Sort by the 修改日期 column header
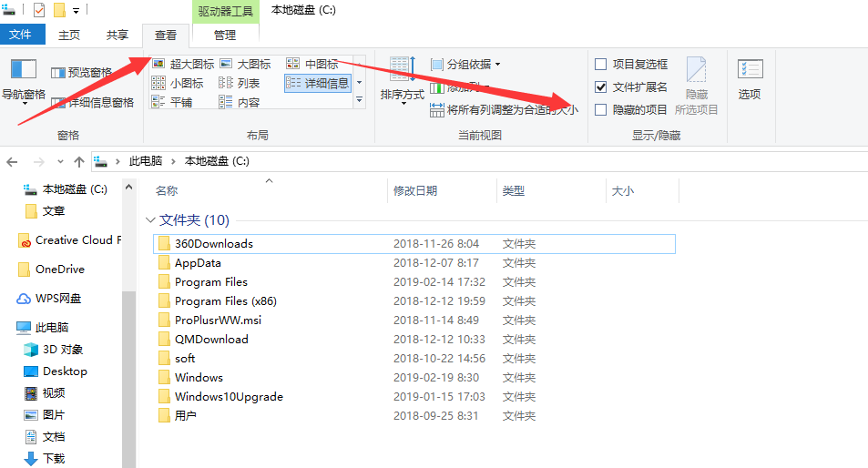Image resolution: width=868 pixels, height=468 pixels. pyautogui.click(x=415, y=191)
